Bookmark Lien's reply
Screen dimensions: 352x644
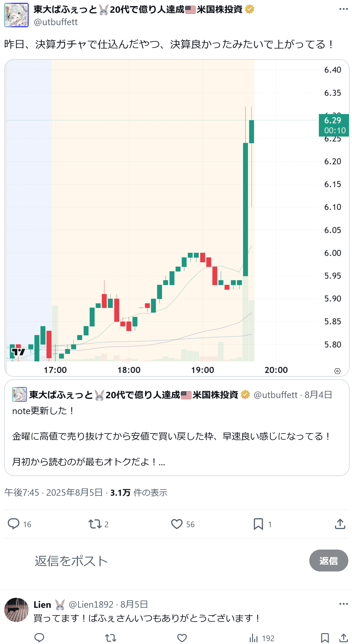coord(325,638)
